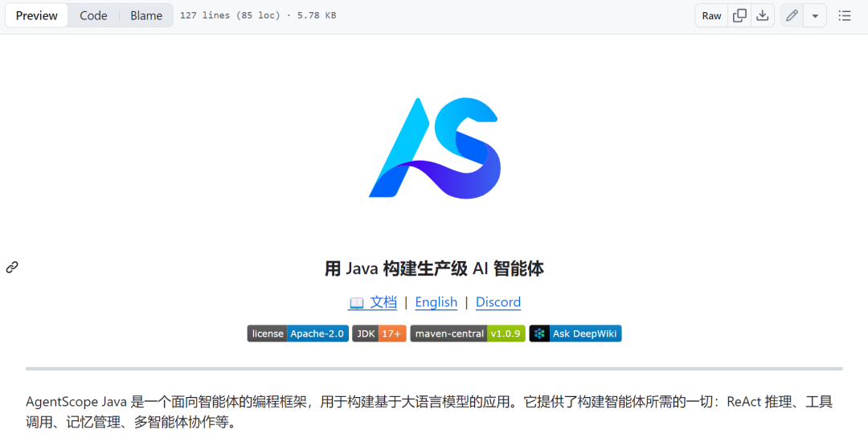Click the heading anchor link icon
The image size is (868, 442).
(12, 268)
